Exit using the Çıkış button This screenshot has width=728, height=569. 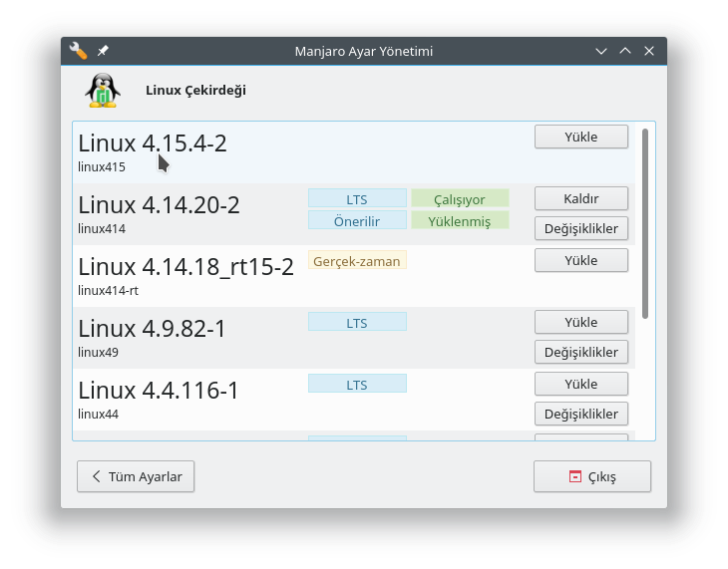592,476
